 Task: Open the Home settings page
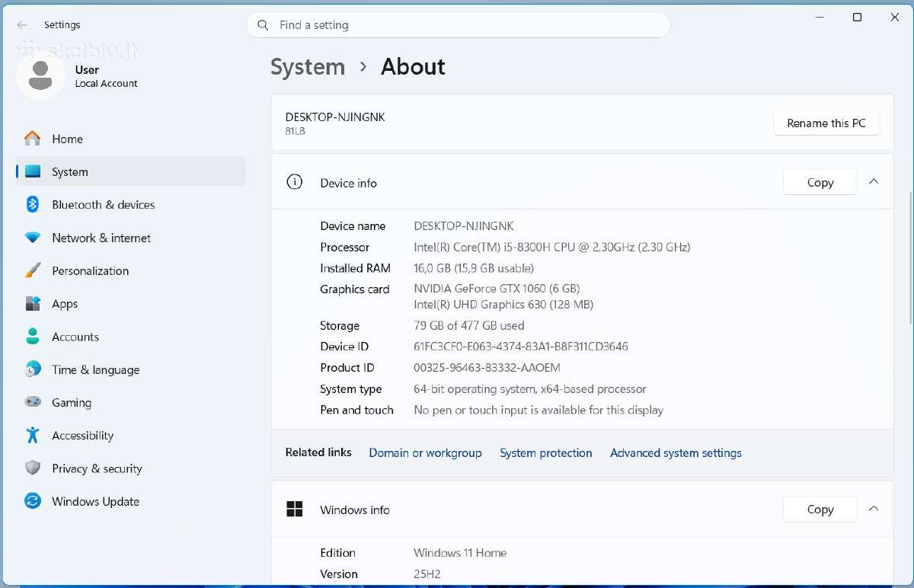[131, 139]
